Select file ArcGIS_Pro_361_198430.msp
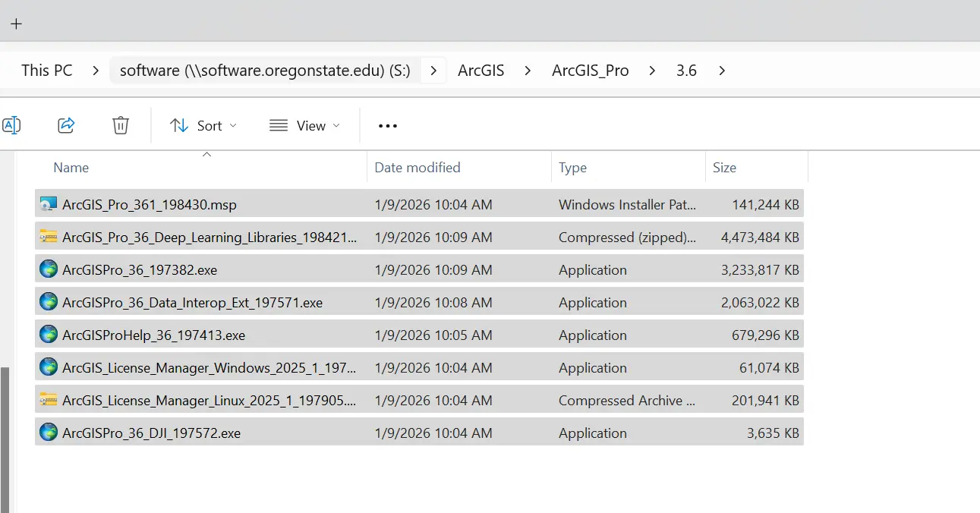This screenshot has width=980, height=513. 150,204
